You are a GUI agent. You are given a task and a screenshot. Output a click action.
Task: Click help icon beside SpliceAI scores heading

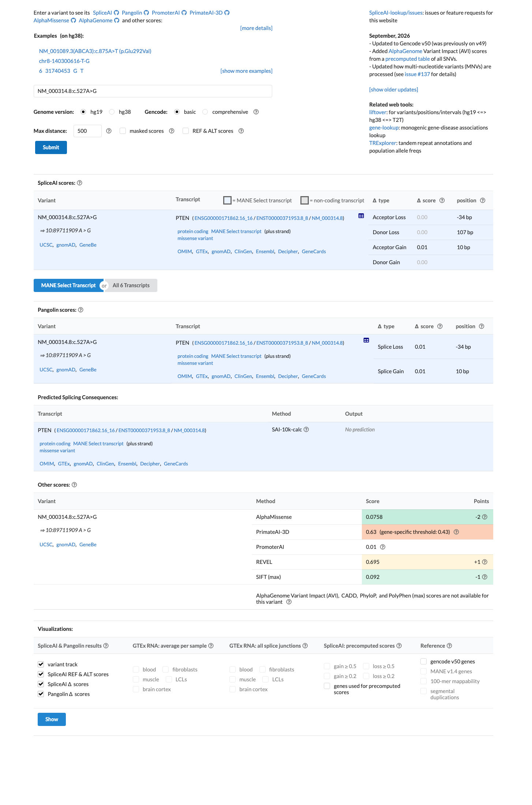point(79,183)
